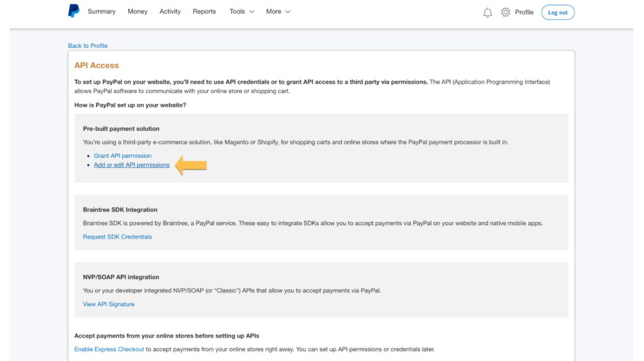
Task: Click the PayPal logo icon
Action: (x=73, y=11)
